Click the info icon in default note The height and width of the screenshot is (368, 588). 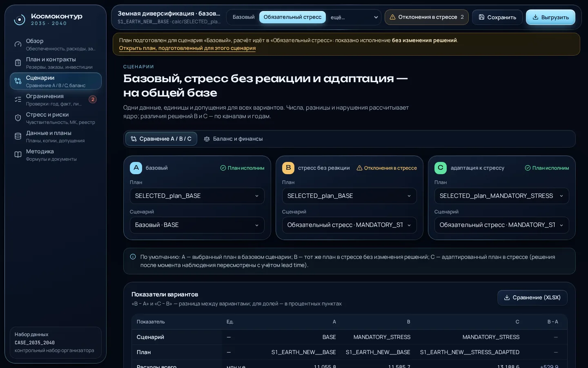tap(133, 257)
